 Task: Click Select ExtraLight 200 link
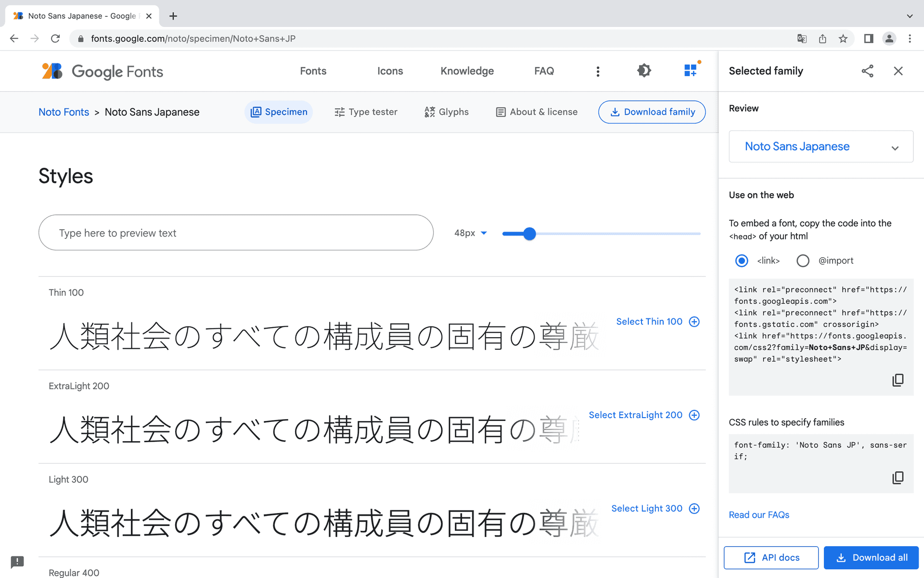(635, 415)
